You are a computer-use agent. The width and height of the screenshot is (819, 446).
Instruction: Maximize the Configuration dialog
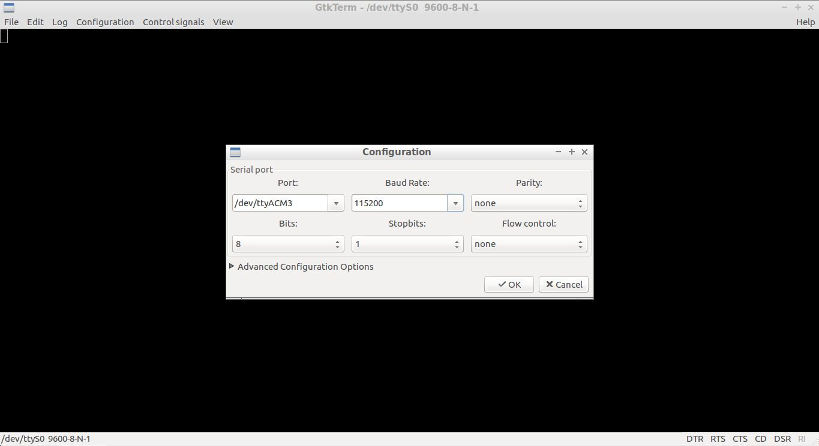point(571,151)
